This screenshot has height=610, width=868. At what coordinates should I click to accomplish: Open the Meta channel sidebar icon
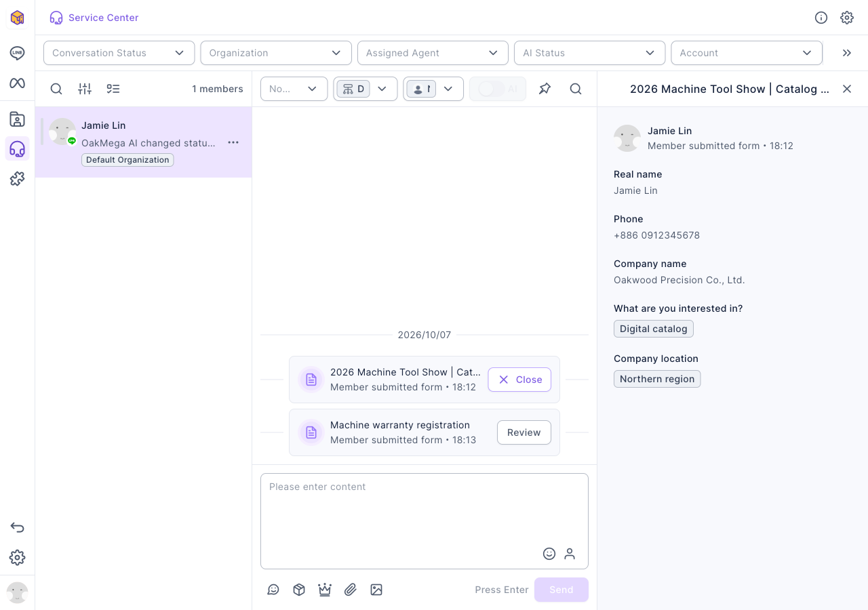[17, 83]
